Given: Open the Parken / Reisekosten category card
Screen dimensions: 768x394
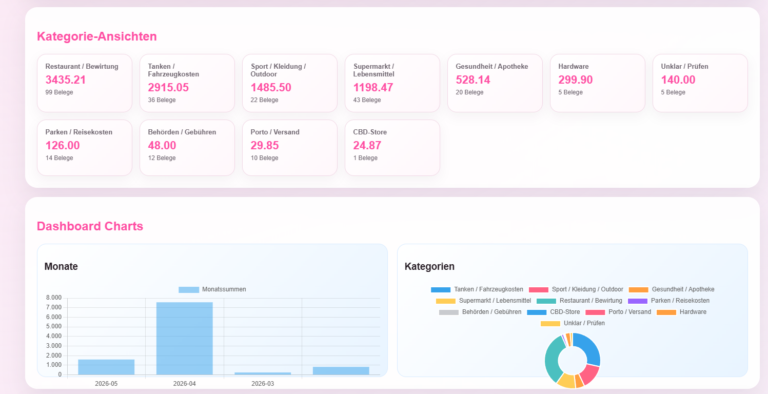Looking at the screenshot, I should [x=84, y=148].
